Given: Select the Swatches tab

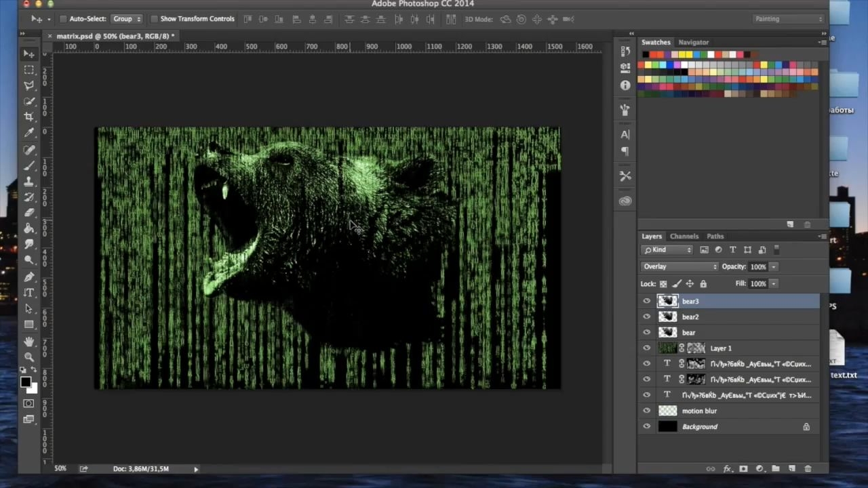Looking at the screenshot, I should [656, 42].
